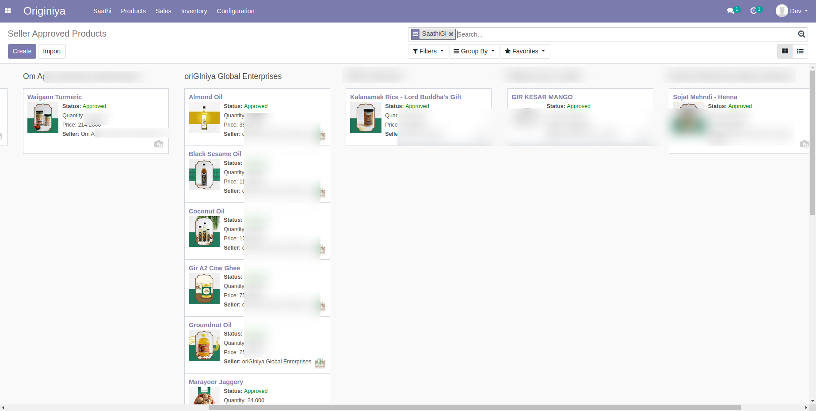Image resolution: width=816 pixels, height=411 pixels.
Task: Open the GIR KESAR MANGO title
Action: 542,97
